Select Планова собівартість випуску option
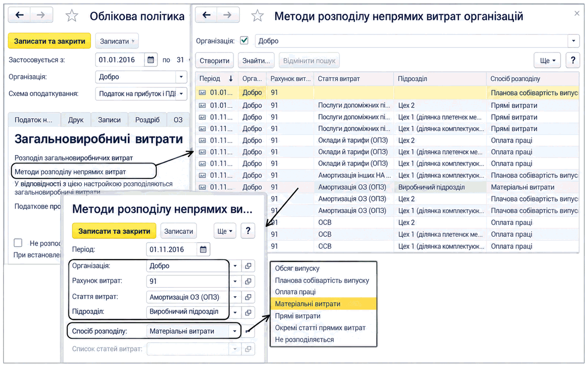This screenshot has width=588, height=367. (x=323, y=280)
